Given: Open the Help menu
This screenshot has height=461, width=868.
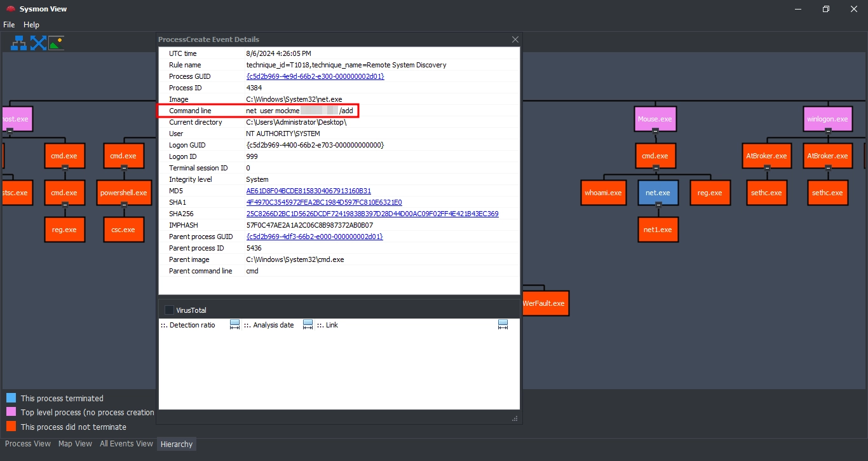Looking at the screenshot, I should coord(31,25).
